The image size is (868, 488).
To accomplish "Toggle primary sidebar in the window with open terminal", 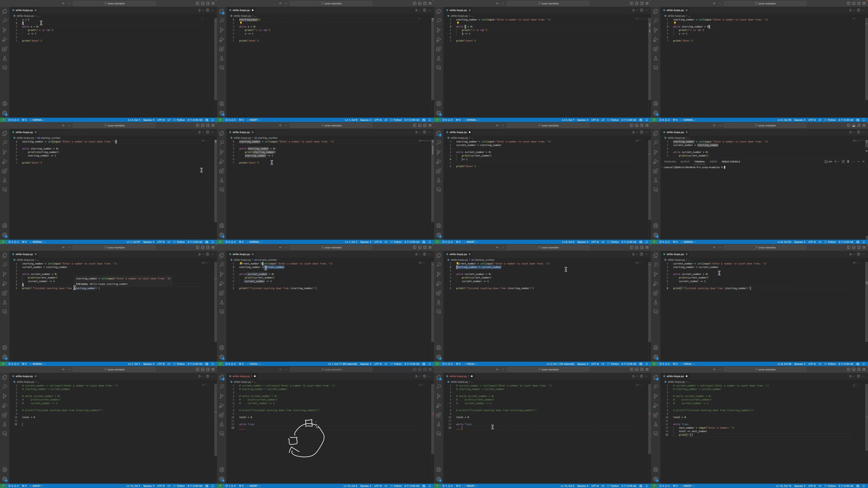I will click(x=848, y=125).
